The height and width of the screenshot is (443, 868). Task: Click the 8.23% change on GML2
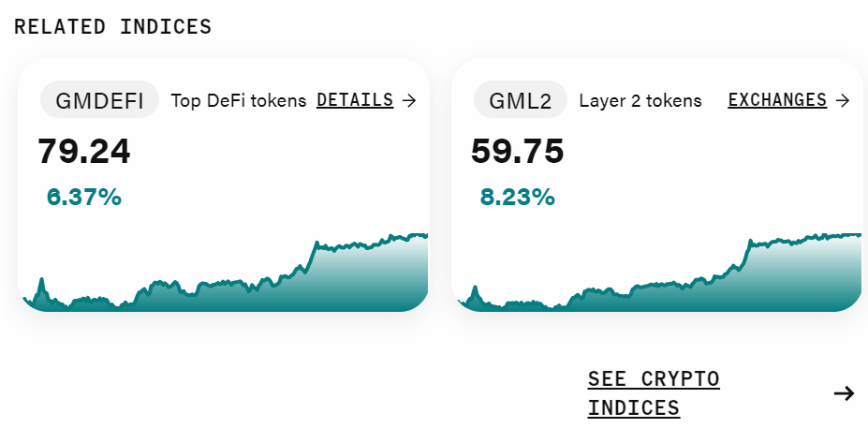[517, 197]
